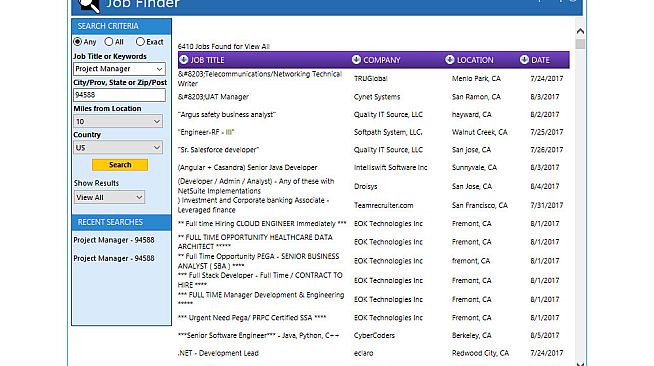Viewport: 654px width, 366px height.
Task: Click the RECENT SEARCHES panel header
Action: click(121, 222)
